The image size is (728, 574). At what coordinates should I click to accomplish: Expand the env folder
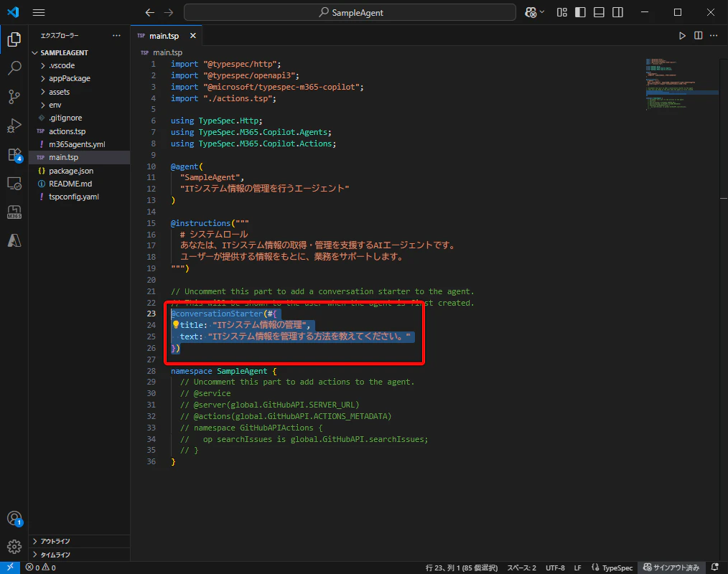pos(79,105)
